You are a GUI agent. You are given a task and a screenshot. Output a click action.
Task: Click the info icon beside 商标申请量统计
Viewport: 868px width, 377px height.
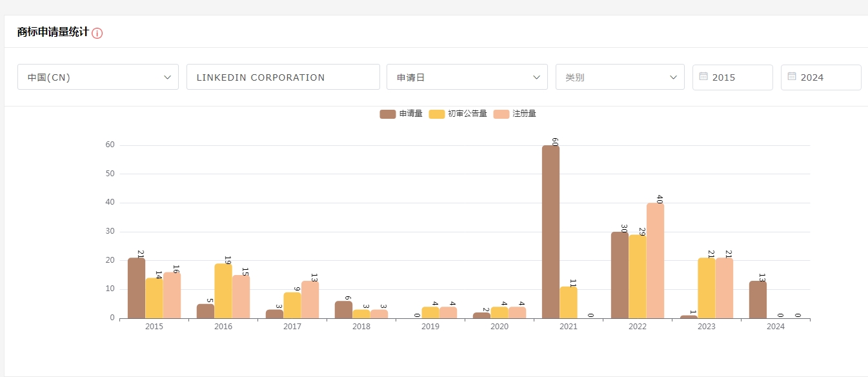pyautogui.click(x=97, y=33)
